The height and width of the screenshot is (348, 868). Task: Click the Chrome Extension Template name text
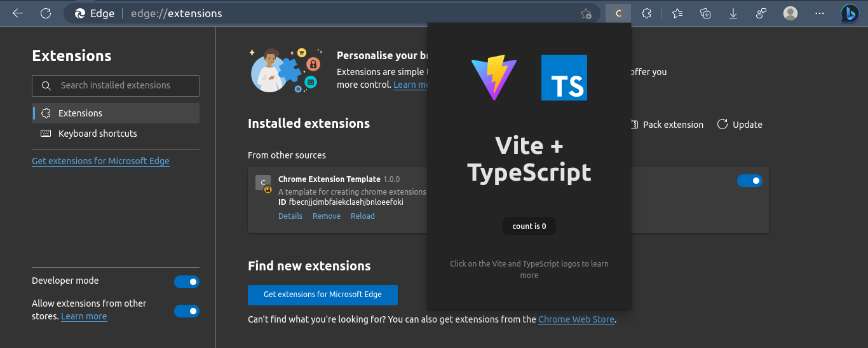pos(329,179)
